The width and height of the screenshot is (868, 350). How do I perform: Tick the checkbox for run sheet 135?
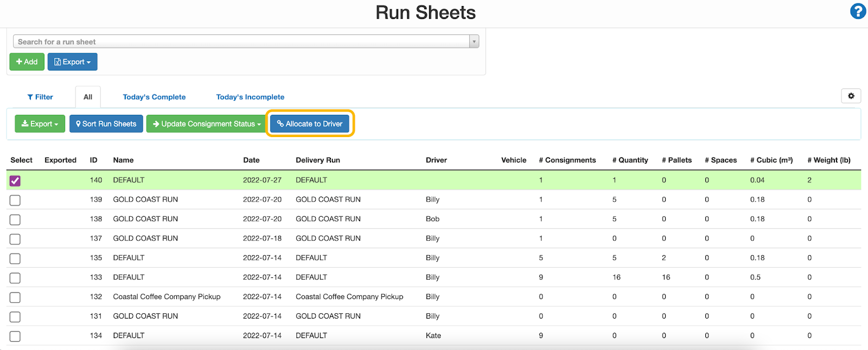click(x=15, y=258)
